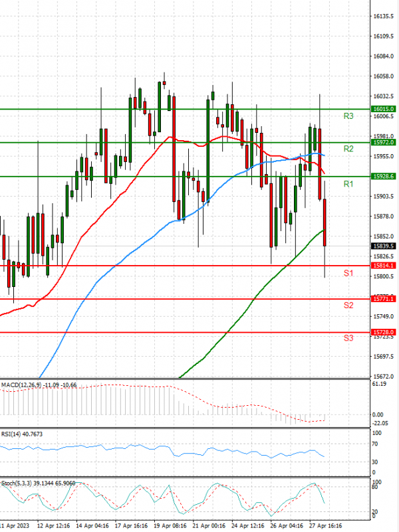Click the 21 Apr 00:16 time axis label
Viewport: 399px width, 532px height.
(x=209, y=526)
